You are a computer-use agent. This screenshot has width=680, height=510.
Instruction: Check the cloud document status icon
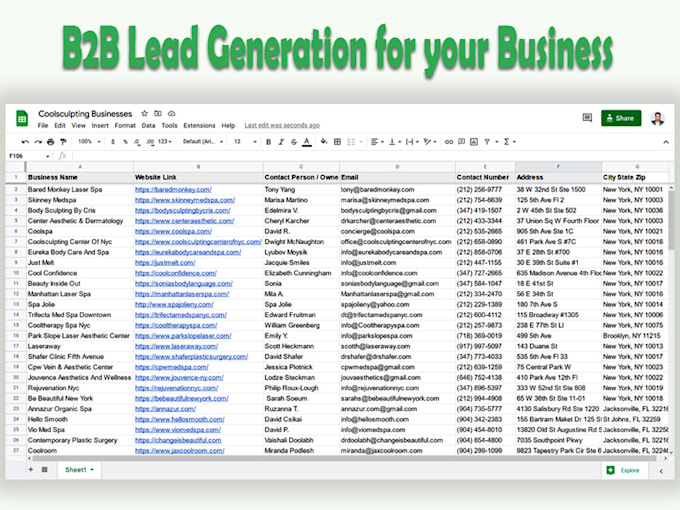click(172, 114)
